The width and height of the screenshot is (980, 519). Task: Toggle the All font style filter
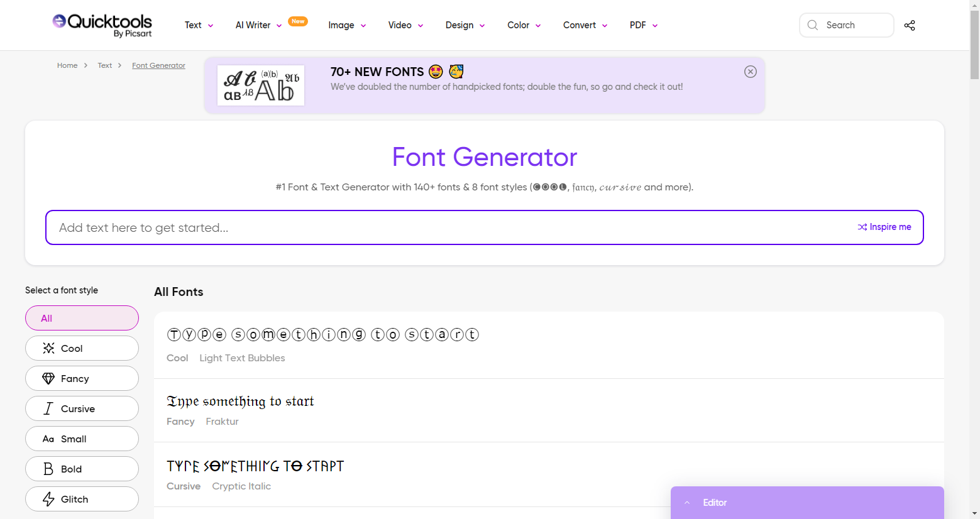(82, 318)
